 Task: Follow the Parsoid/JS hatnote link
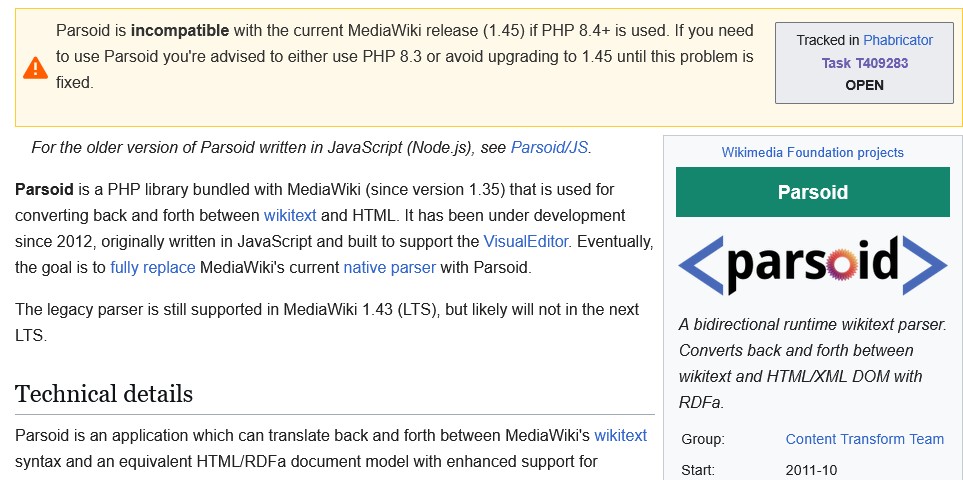550,147
